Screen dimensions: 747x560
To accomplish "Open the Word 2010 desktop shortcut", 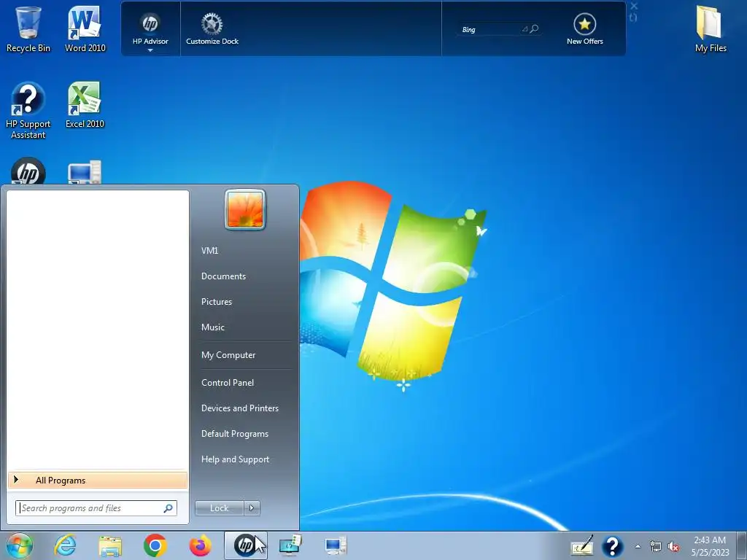I will click(85, 28).
